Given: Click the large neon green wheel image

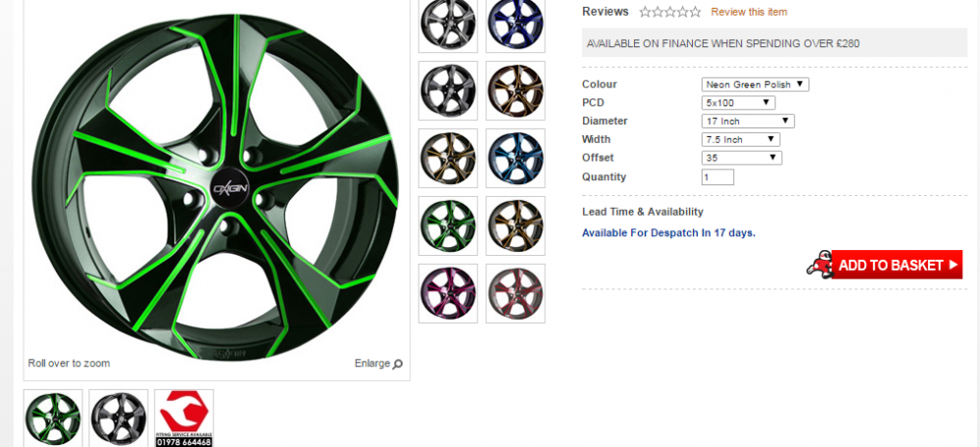Looking at the screenshot, I should [216, 186].
